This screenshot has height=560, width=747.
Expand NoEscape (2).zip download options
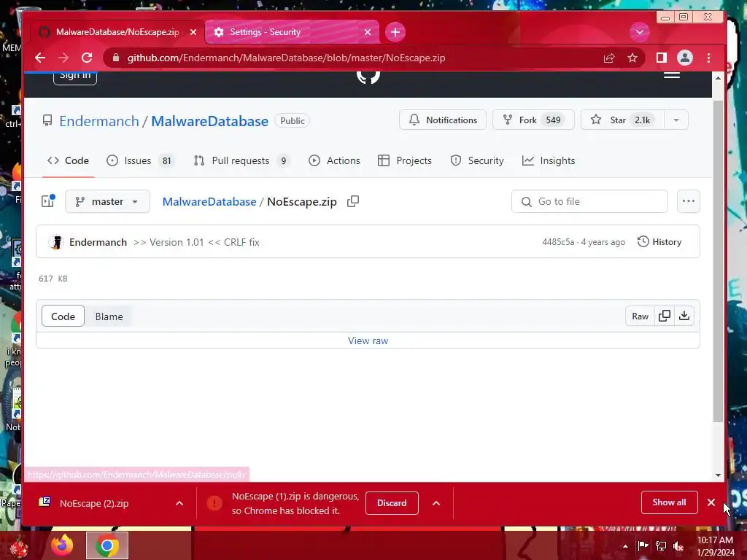point(179,503)
